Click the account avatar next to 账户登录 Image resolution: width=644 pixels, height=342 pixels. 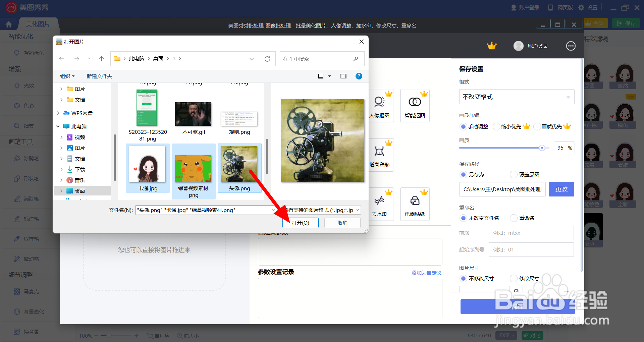point(518,46)
